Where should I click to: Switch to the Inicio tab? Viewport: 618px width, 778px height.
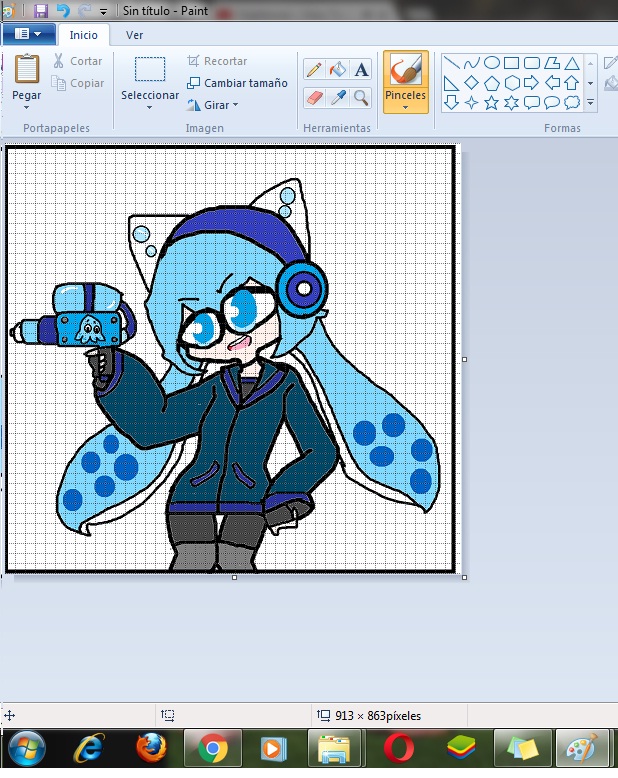pyautogui.click(x=83, y=35)
